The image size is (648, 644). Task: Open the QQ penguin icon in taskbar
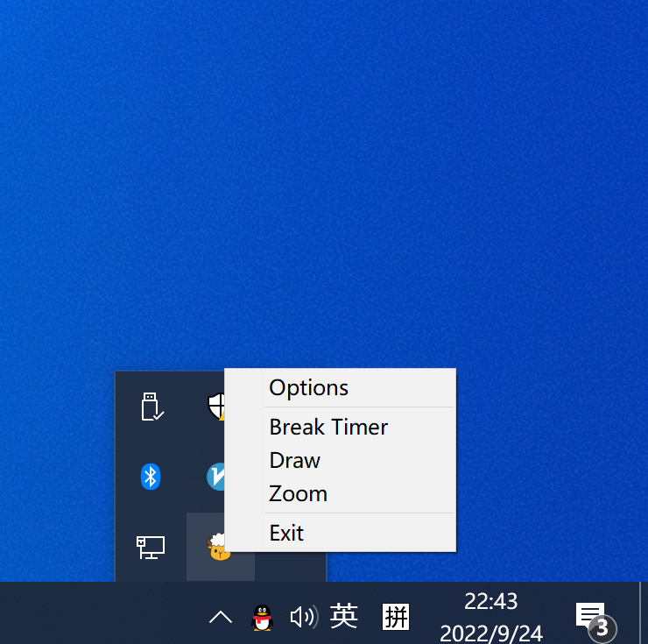point(262,617)
